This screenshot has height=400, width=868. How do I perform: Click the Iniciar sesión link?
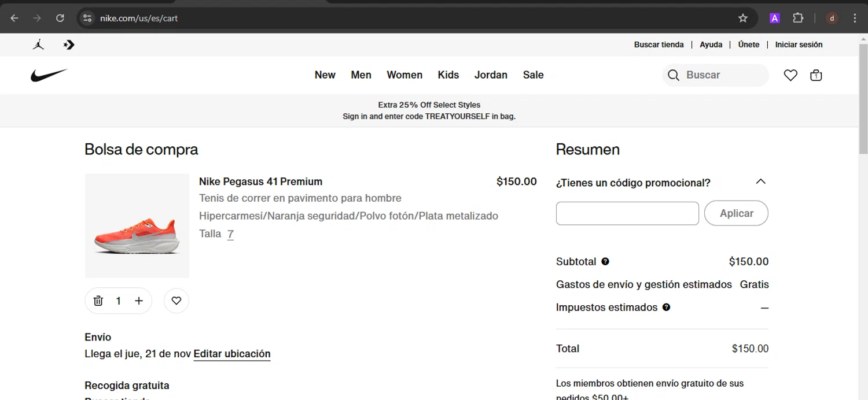click(799, 45)
